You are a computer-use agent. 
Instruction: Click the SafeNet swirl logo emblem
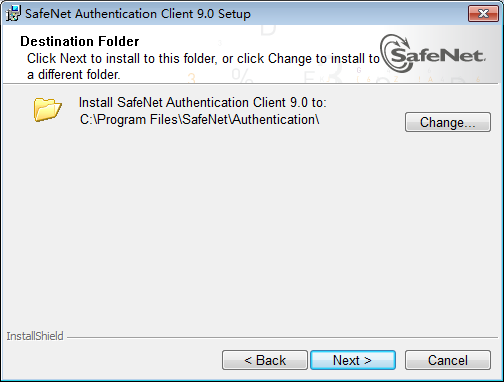click(x=395, y=53)
